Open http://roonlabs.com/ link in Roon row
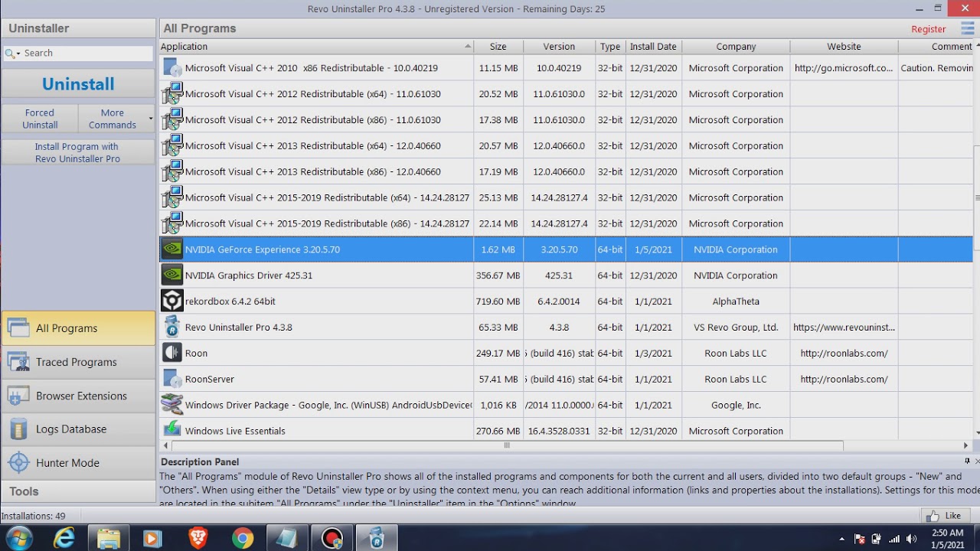Viewport: 980px width, 551px height. click(x=844, y=353)
